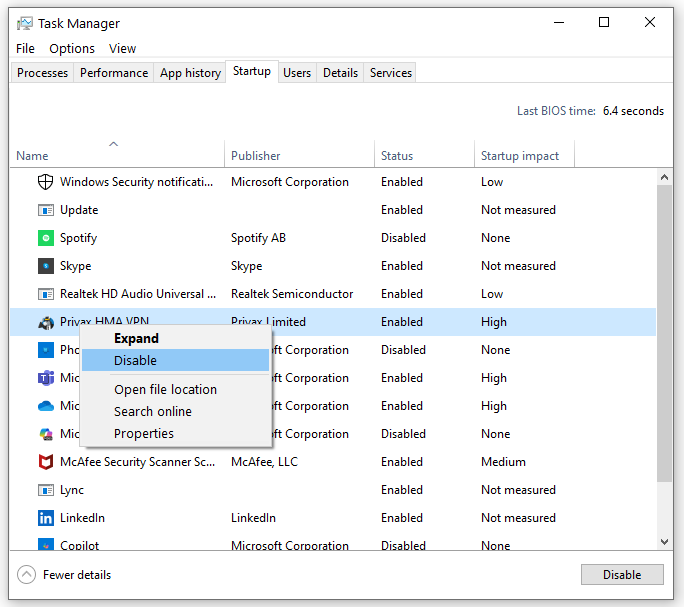Choose Search online in context menu
684x607 pixels.
[x=175, y=412]
